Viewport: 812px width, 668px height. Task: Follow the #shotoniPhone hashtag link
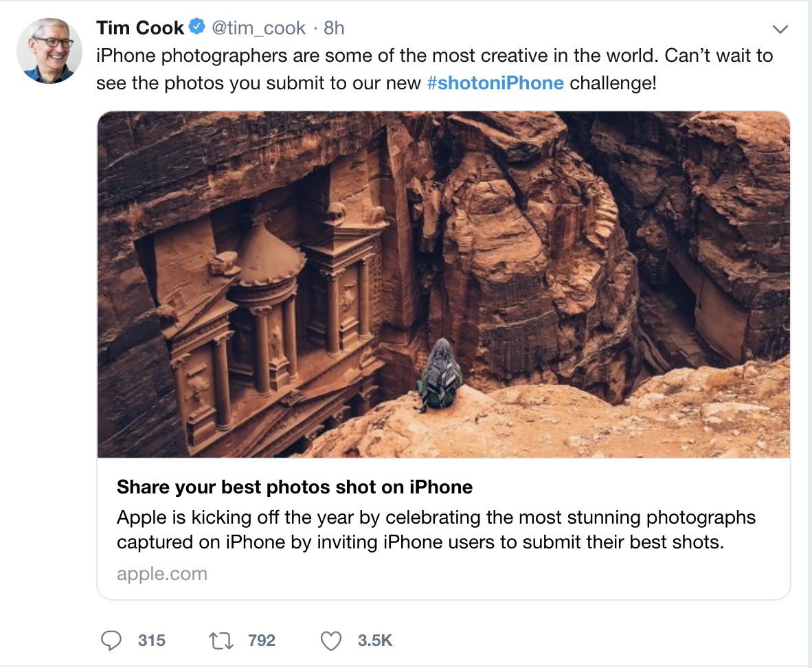pyautogui.click(x=495, y=83)
